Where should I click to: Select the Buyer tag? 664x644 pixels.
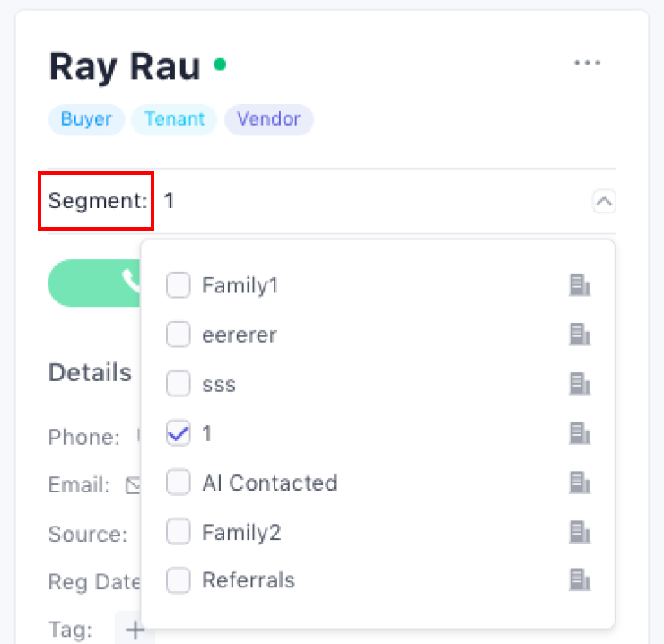point(86,119)
